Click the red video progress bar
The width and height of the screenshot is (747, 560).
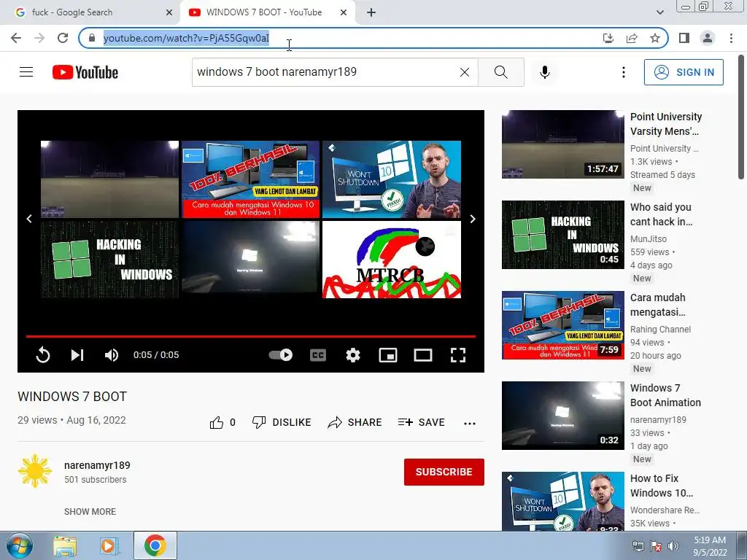[x=251, y=336]
